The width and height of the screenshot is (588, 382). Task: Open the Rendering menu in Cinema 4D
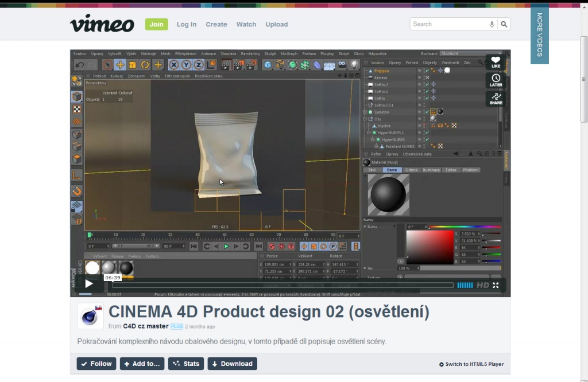point(250,53)
